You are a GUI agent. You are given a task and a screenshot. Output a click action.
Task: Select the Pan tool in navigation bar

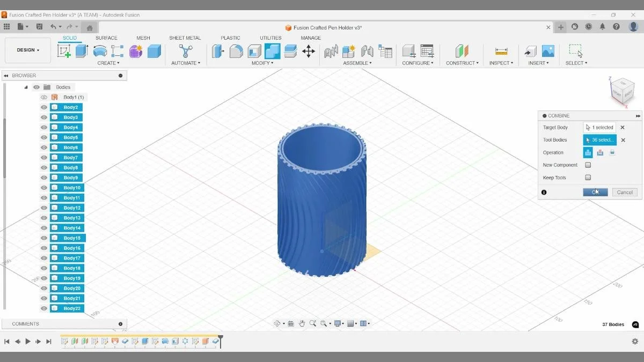303,323
